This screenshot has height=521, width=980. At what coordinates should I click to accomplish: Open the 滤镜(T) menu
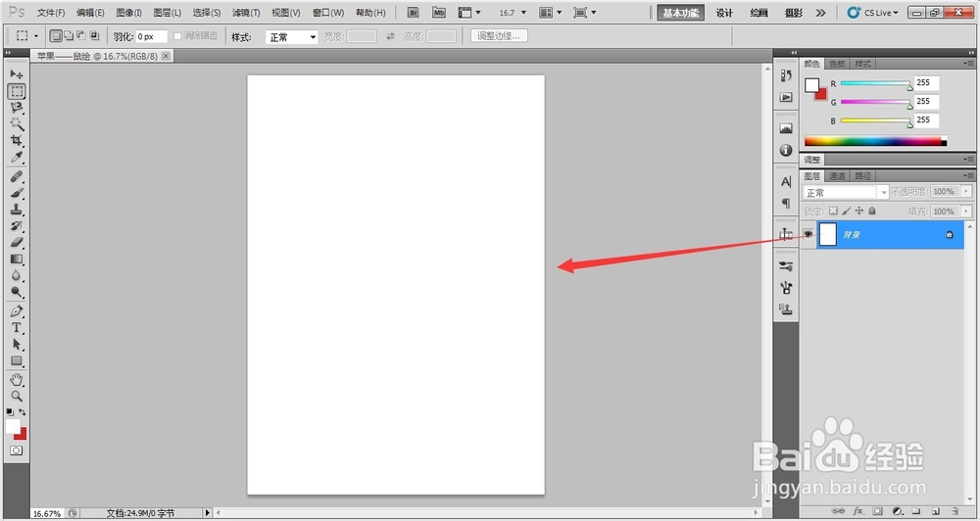tap(246, 13)
